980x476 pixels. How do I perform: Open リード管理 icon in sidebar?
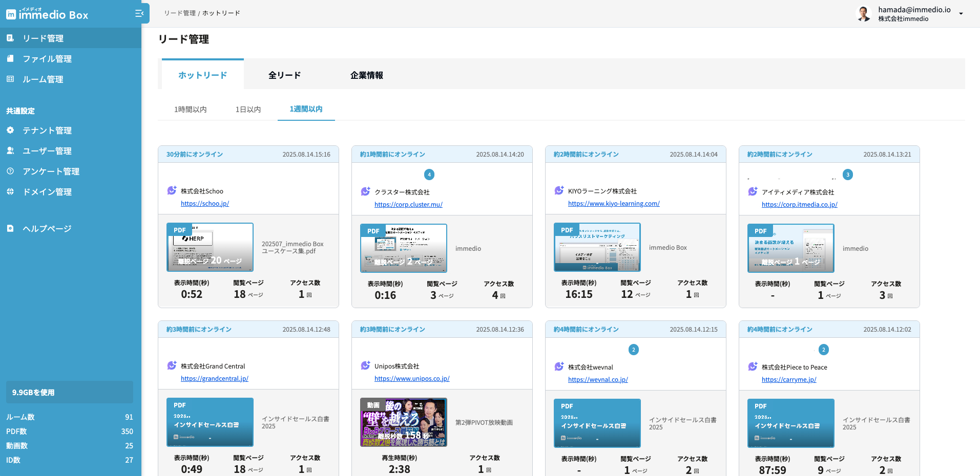[10, 38]
